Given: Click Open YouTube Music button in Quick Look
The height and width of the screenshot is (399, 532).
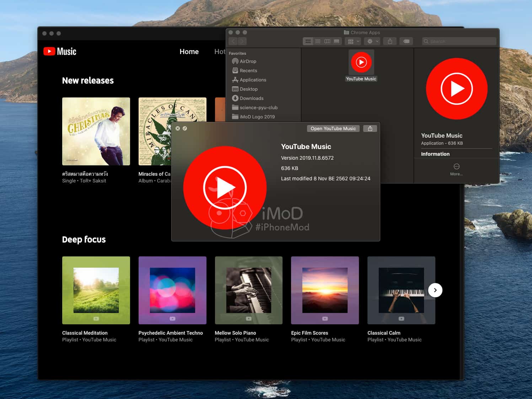Looking at the screenshot, I should [333, 128].
